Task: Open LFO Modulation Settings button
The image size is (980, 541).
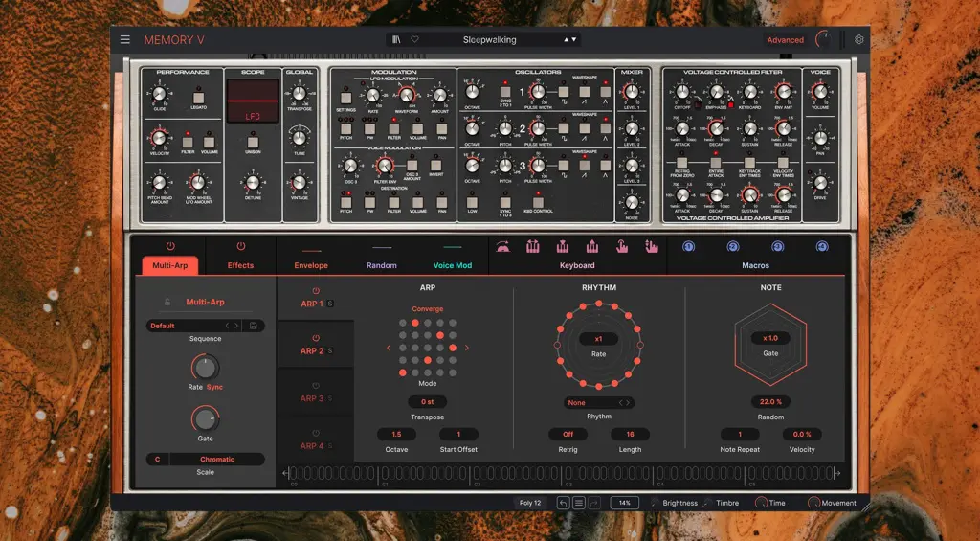Action: coord(345,98)
